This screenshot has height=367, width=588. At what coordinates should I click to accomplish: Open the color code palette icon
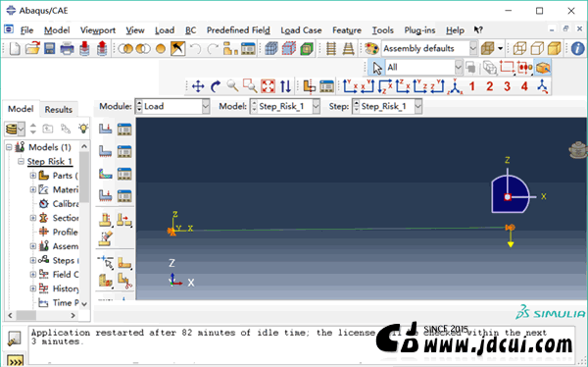[372, 48]
